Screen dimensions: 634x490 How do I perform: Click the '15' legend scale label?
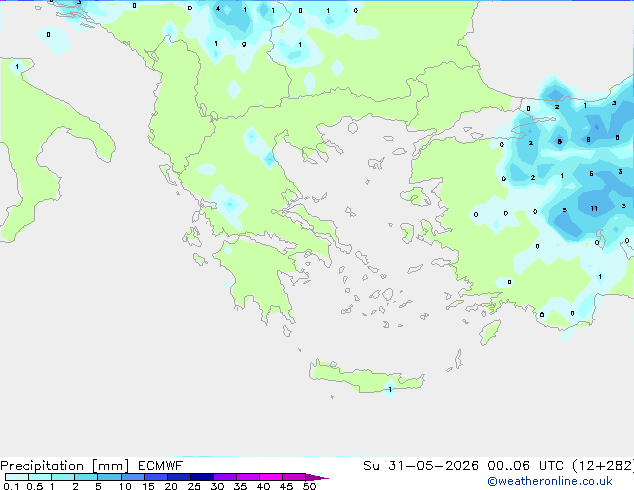click(148, 486)
